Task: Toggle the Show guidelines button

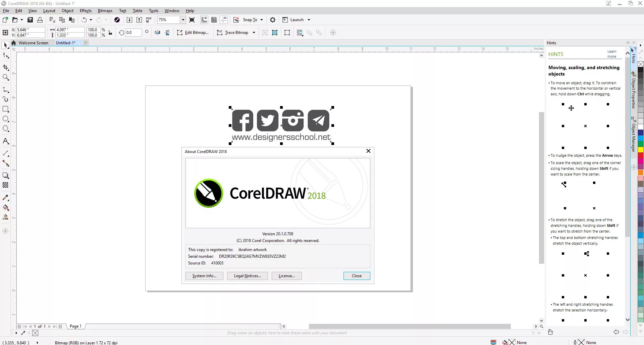Action: click(x=224, y=20)
